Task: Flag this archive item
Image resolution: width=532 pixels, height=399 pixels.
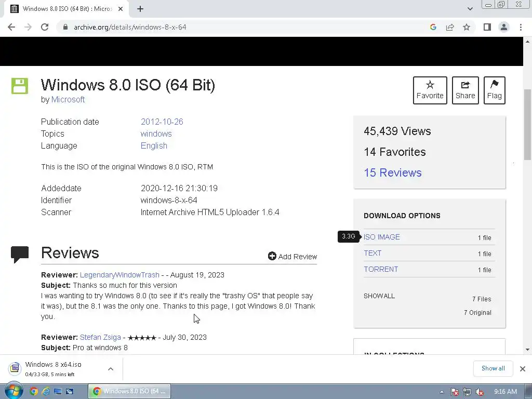Action: (495, 90)
